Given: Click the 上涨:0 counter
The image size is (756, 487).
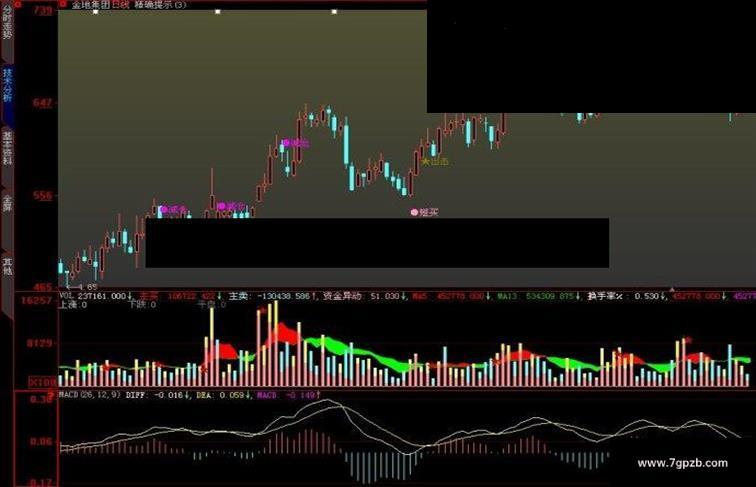Looking at the screenshot, I should click(72, 305).
